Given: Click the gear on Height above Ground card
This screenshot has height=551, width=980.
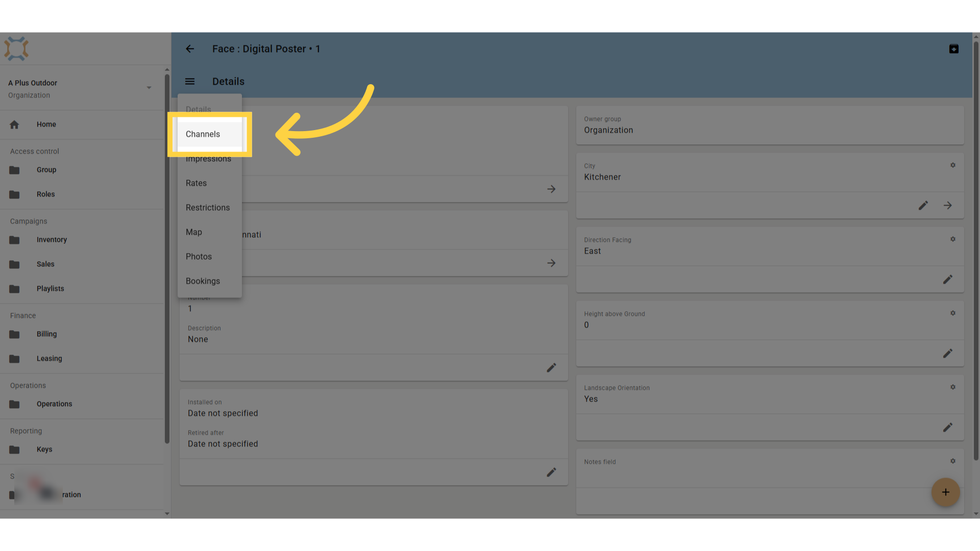Looking at the screenshot, I should 952,313.
